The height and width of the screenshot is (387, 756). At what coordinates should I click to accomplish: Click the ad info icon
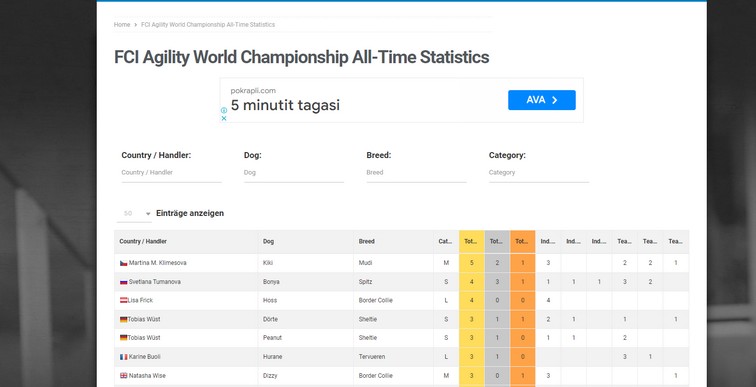point(224,110)
